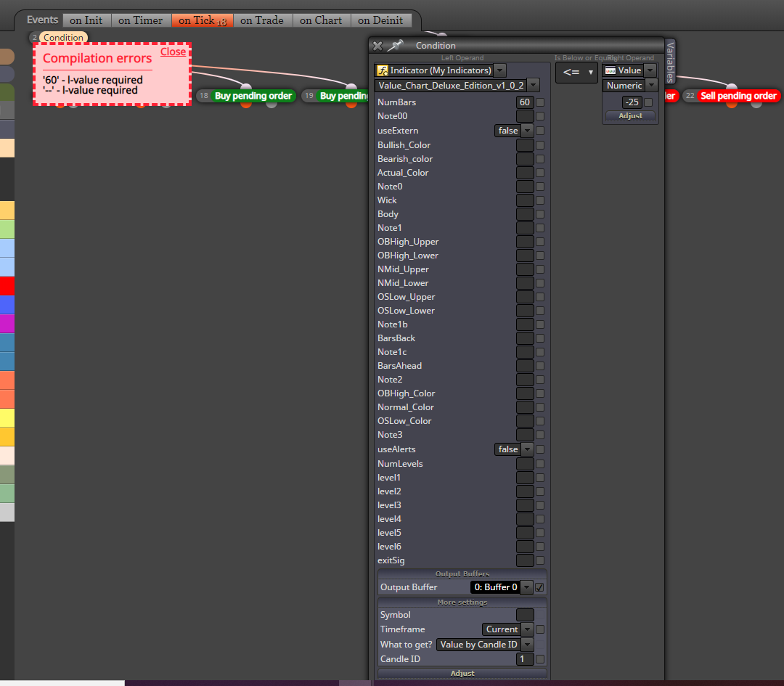Image resolution: width=784 pixels, height=686 pixels.
Task: Close the Condition panel with the X icon
Action: [377, 46]
